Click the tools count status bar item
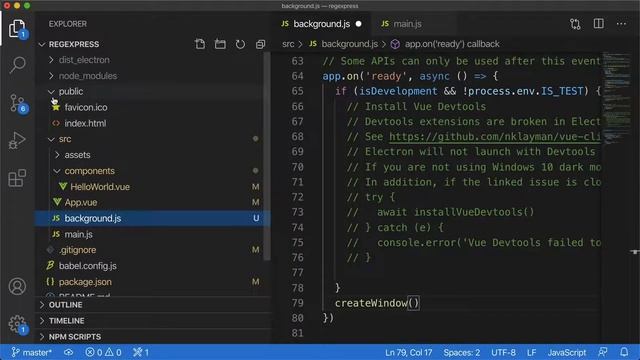The image size is (640, 360). (141, 352)
